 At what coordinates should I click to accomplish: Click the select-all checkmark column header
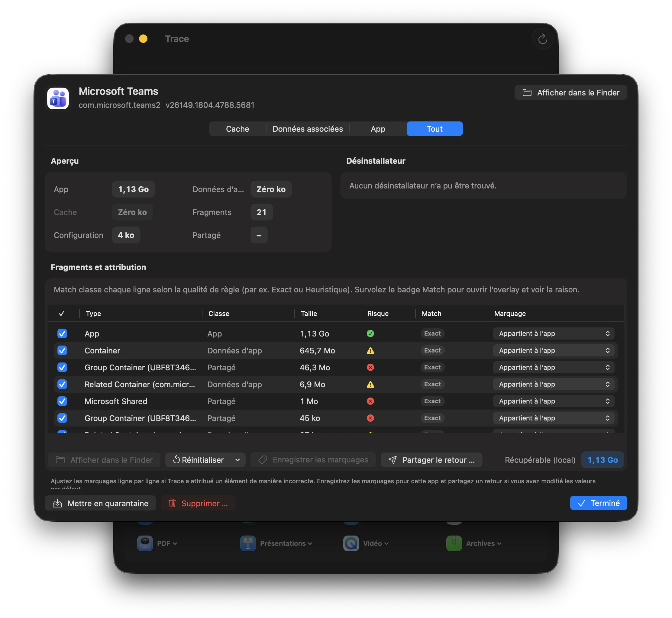pos(62,314)
